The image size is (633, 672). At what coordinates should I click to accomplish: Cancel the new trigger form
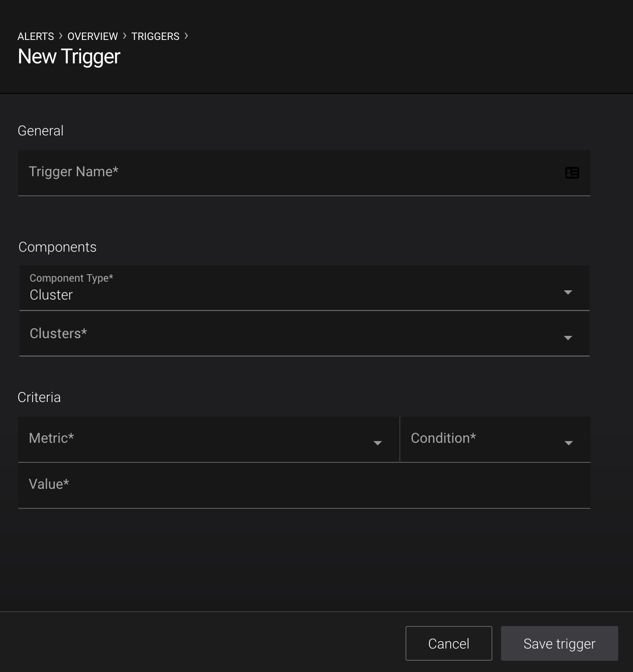449,643
